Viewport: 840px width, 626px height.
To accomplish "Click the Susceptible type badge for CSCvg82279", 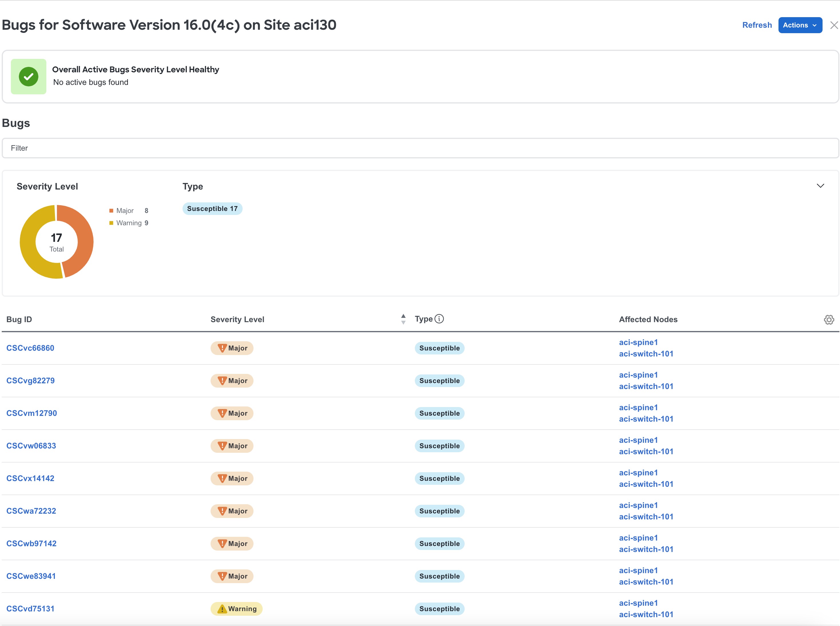I will coord(439,381).
